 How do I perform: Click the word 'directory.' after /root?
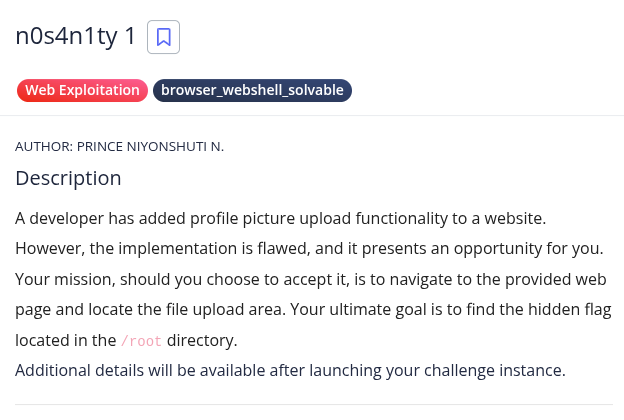[x=202, y=340]
